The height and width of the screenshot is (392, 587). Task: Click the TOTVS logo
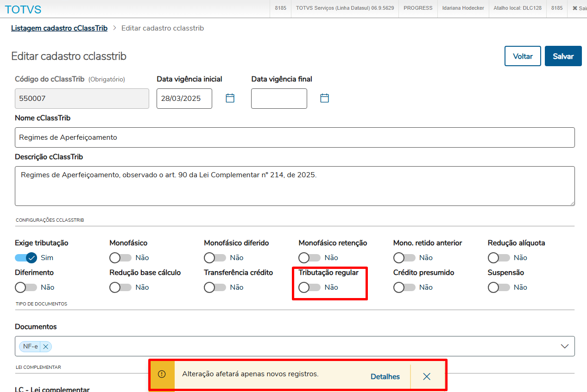(23, 9)
